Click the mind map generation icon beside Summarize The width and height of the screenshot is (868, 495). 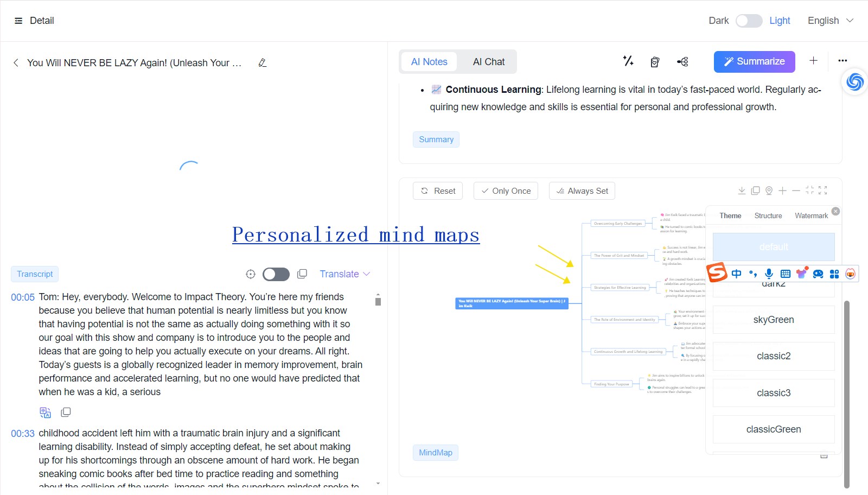682,61
